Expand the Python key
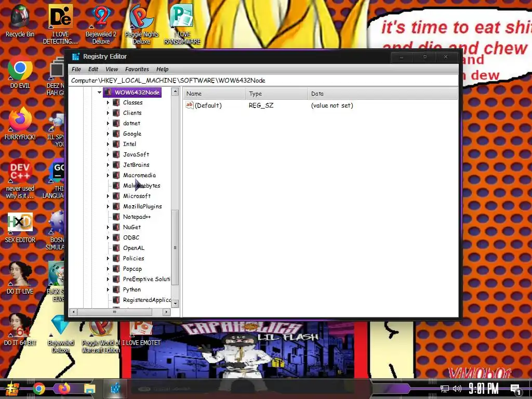 (108, 290)
